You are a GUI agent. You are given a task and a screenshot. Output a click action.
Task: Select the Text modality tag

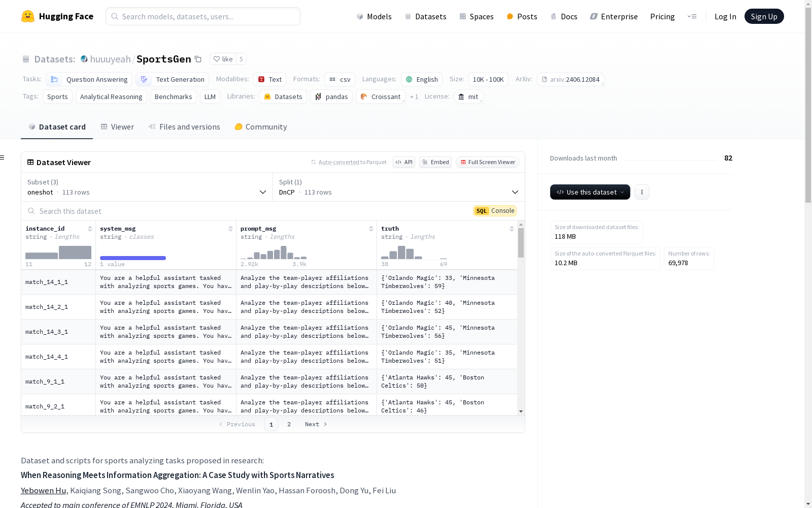(270, 79)
